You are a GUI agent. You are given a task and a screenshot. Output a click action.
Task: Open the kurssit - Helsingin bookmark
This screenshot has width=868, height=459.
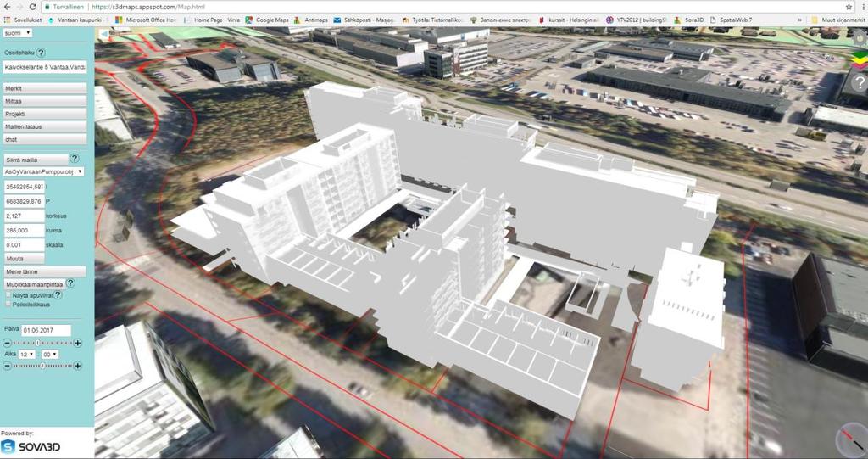(569, 20)
